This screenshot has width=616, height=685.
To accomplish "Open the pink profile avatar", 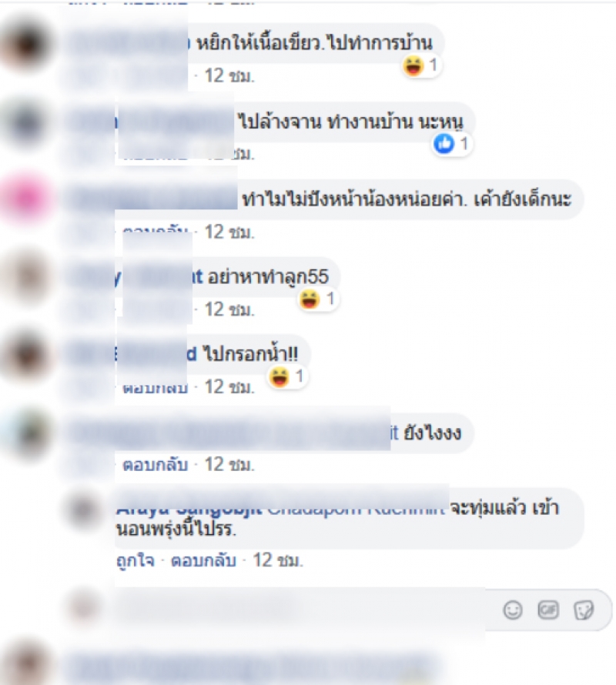I will pos(27,199).
